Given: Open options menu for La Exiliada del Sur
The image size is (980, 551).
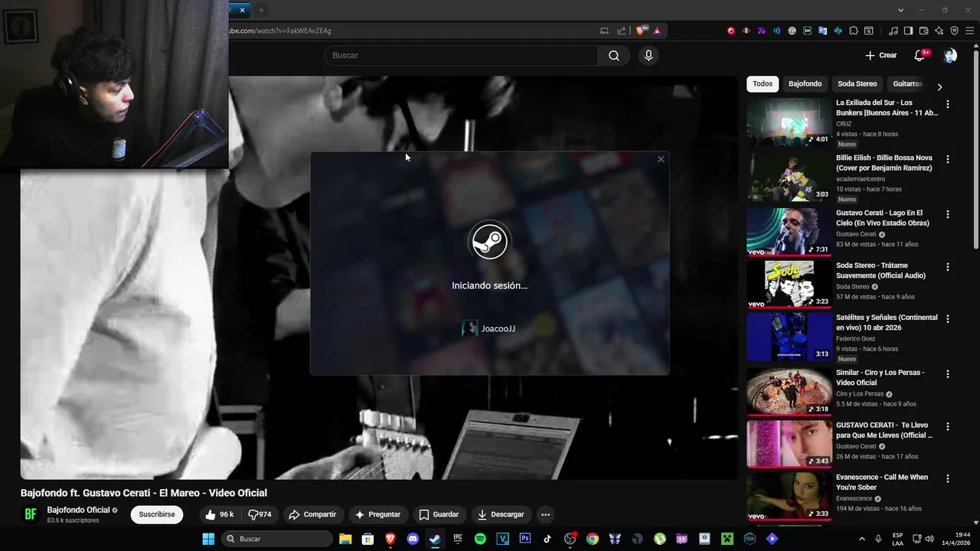Looking at the screenshot, I should click(x=948, y=104).
